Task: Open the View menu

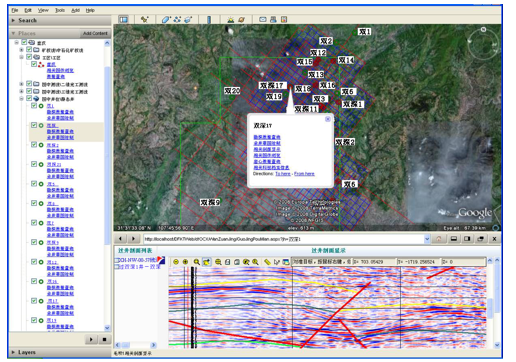Action: [43, 10]
